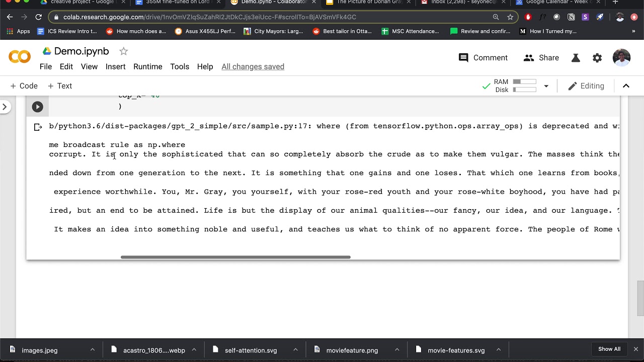This screenshot has width=644, height=362.
Task: Open the options arrow for moviefeature.png download
Action: point(397,350)
